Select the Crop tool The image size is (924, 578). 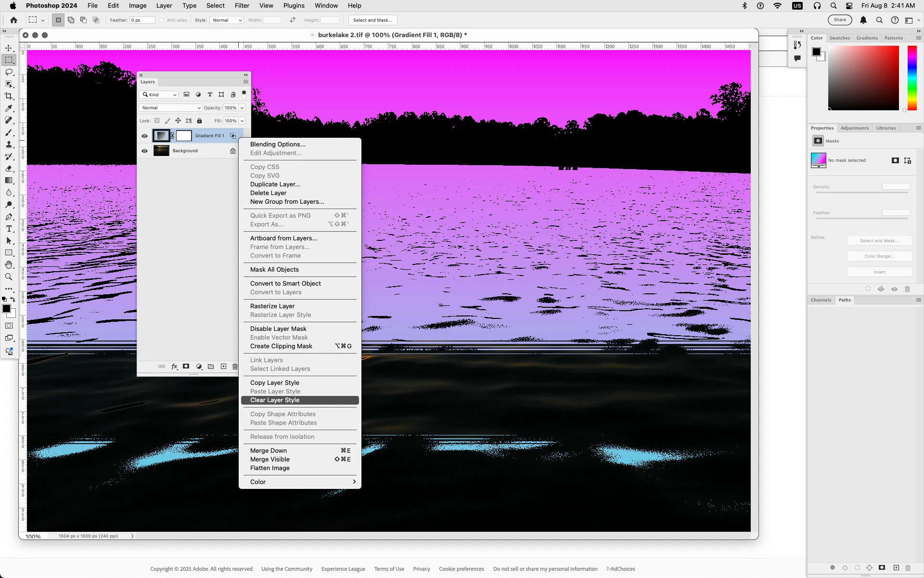coord(9,96)
